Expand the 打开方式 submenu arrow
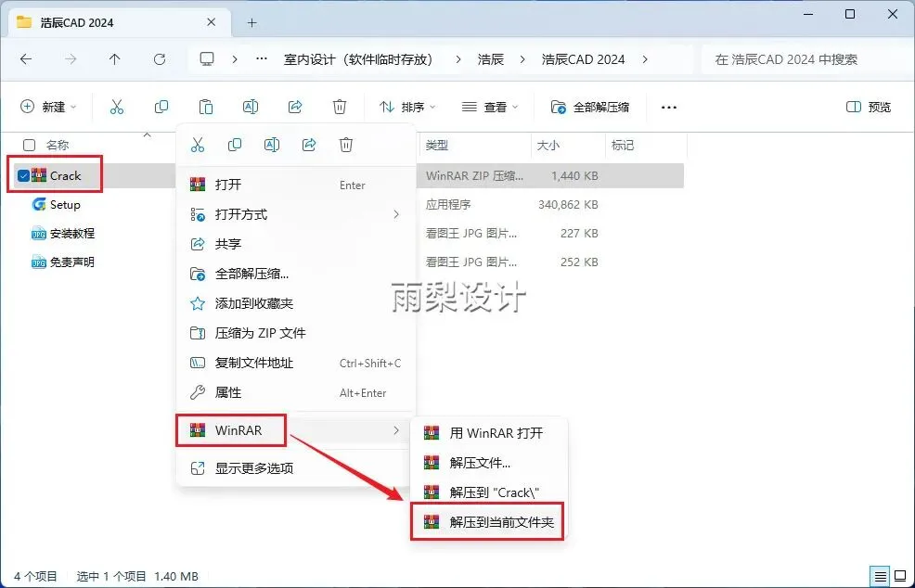The width and height of the screenshot is (915, 588). [396, 214]
